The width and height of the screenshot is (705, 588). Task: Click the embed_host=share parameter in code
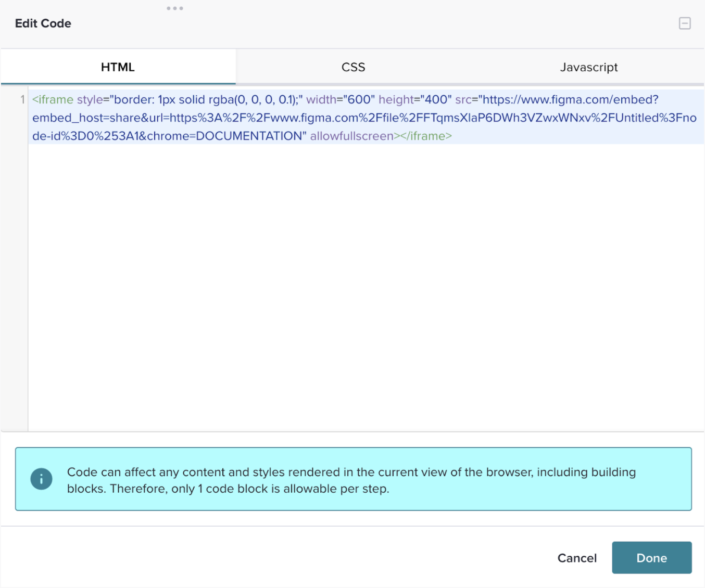point(86,118)
